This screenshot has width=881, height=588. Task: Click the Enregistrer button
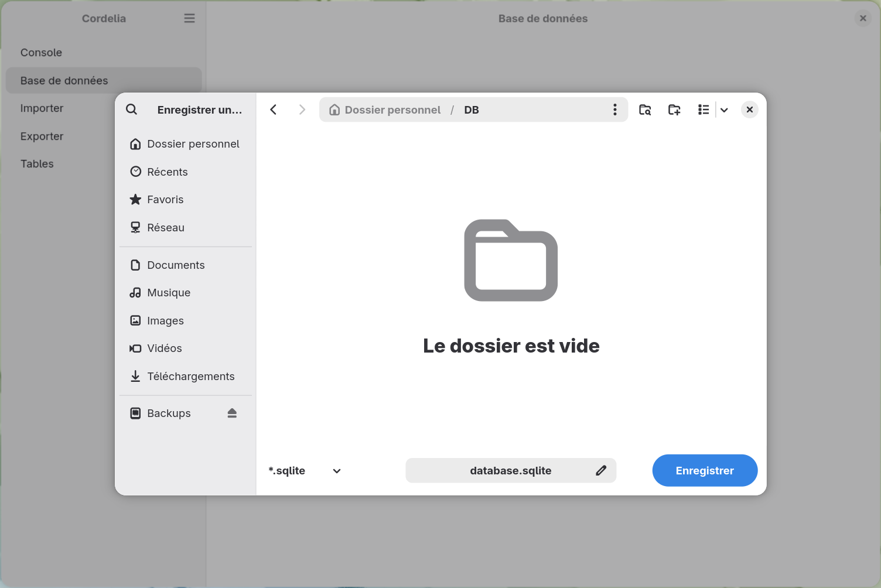click(705, 470)
